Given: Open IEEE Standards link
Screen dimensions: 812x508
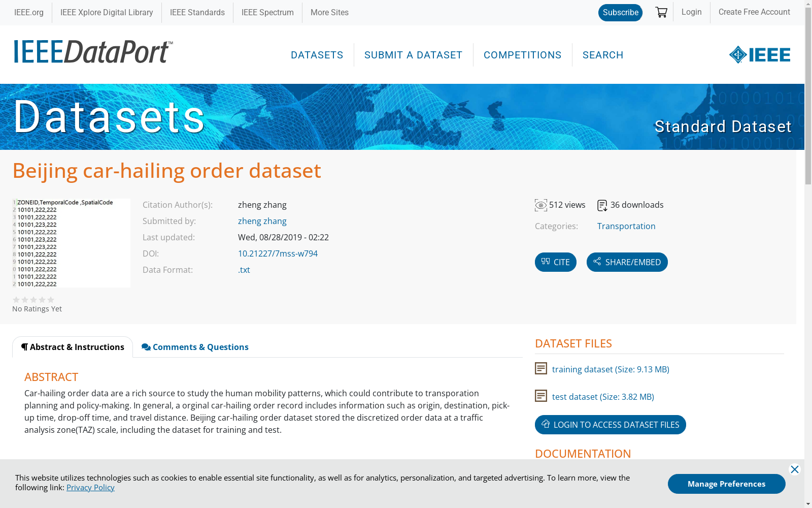Looking at the screenshot, I should (197, 13).
